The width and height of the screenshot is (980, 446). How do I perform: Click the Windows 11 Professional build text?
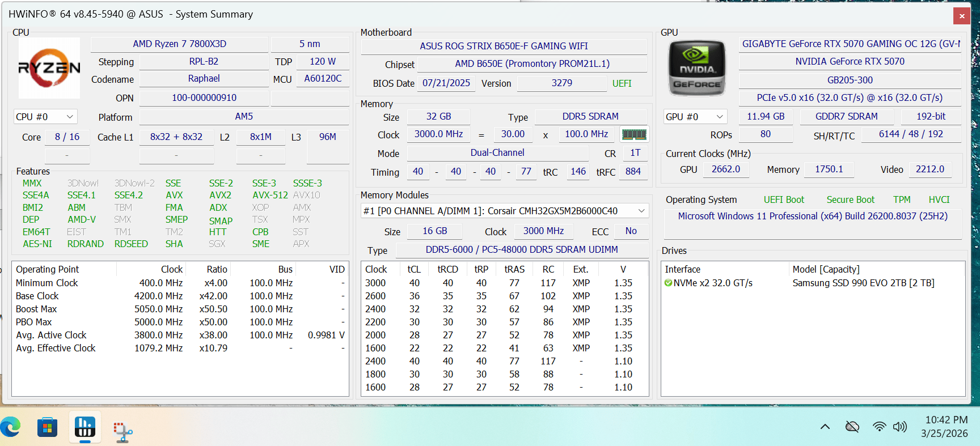(x=813, y=216)
